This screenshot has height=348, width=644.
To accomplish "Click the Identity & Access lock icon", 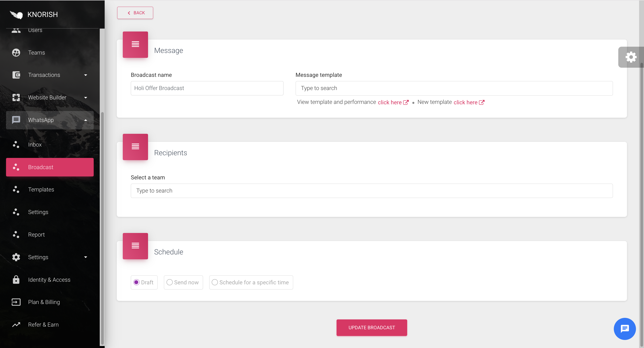I will tap(16, 280).
